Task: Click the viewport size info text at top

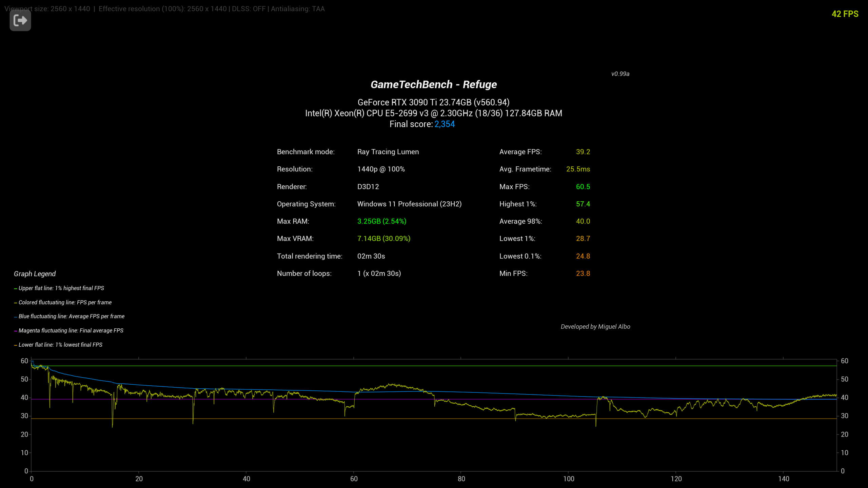Action: tap(164, 9)
